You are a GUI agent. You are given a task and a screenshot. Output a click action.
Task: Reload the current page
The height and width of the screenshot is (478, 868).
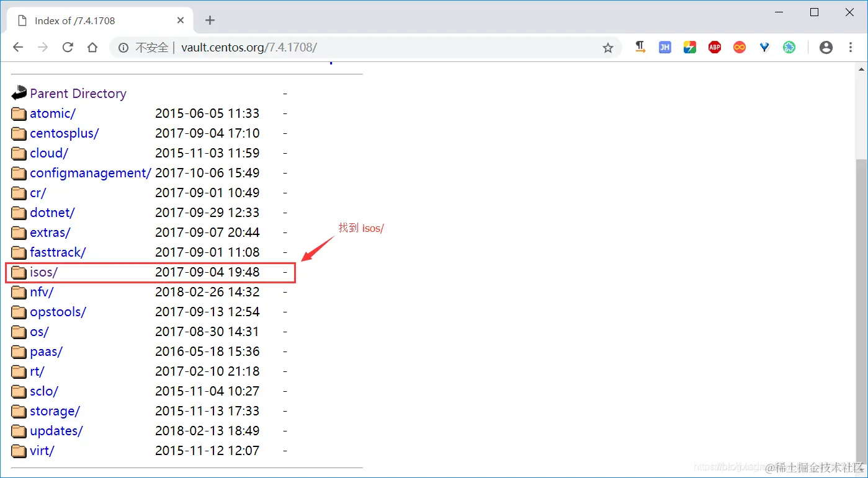coord(68,48)
